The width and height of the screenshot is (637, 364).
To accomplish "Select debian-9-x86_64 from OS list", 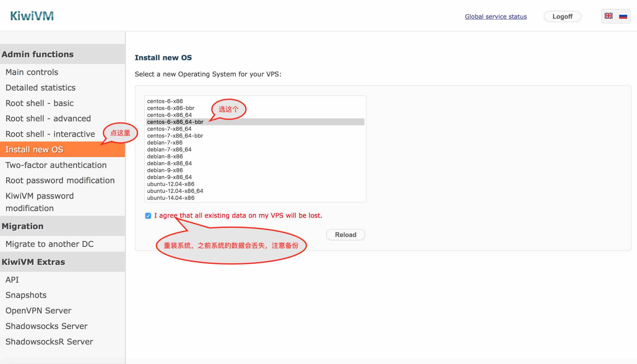I will 170,177.
